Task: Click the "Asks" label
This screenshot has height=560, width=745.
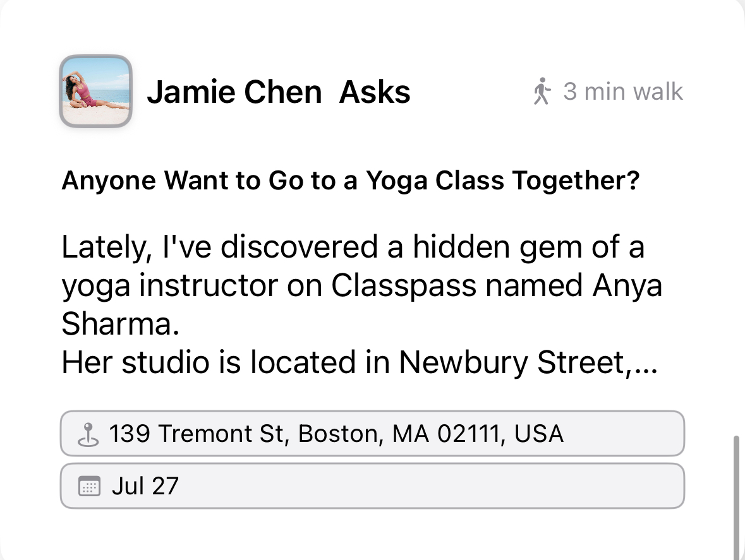Action: click(375, 92)
